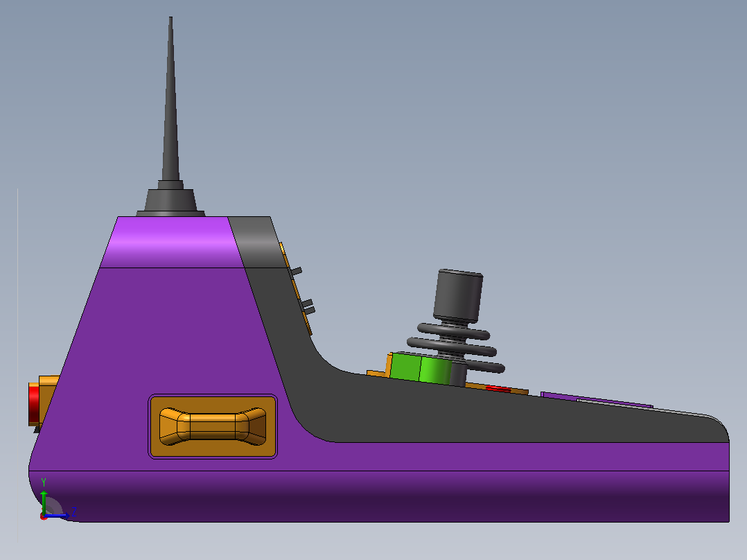Select the light purple top face
Viewport: 747px width, 560px height.
tap(172, 242)
